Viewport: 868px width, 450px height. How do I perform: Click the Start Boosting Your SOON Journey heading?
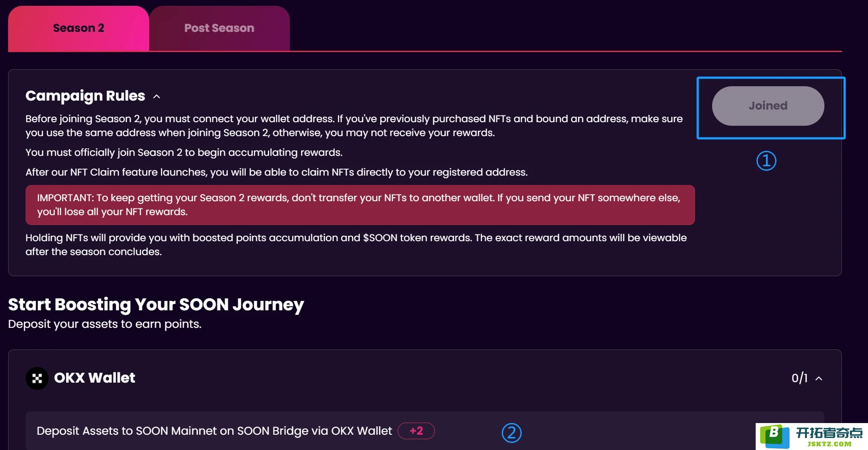coord(156,305)
